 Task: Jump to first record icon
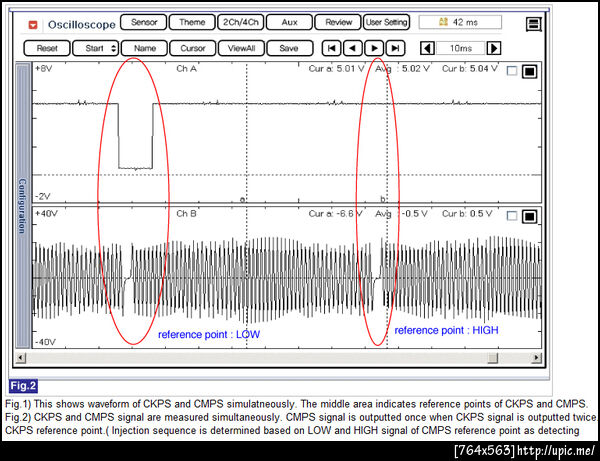click(x=332, y=48)
